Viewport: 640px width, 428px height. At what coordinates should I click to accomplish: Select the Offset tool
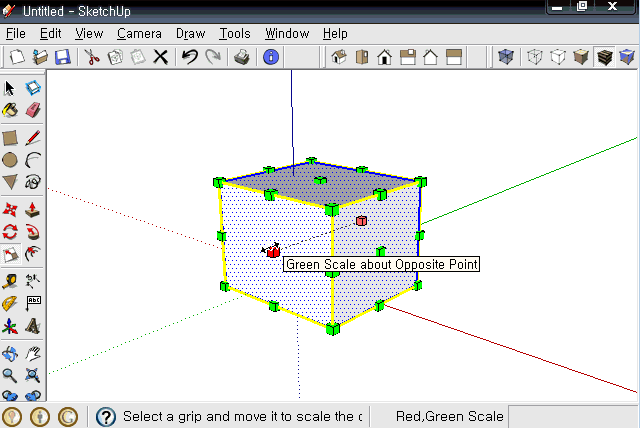pyautogui.click(x=33, y=254)
